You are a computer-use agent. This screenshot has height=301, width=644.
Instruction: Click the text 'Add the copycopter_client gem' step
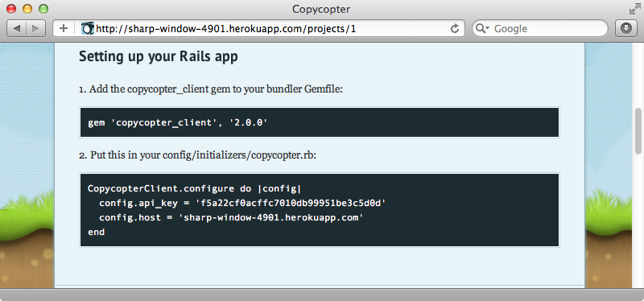click(211, 89)
